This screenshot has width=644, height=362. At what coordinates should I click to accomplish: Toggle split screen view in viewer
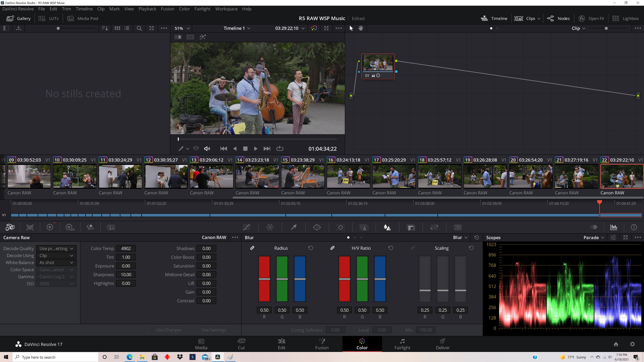(x=190, y=37)
